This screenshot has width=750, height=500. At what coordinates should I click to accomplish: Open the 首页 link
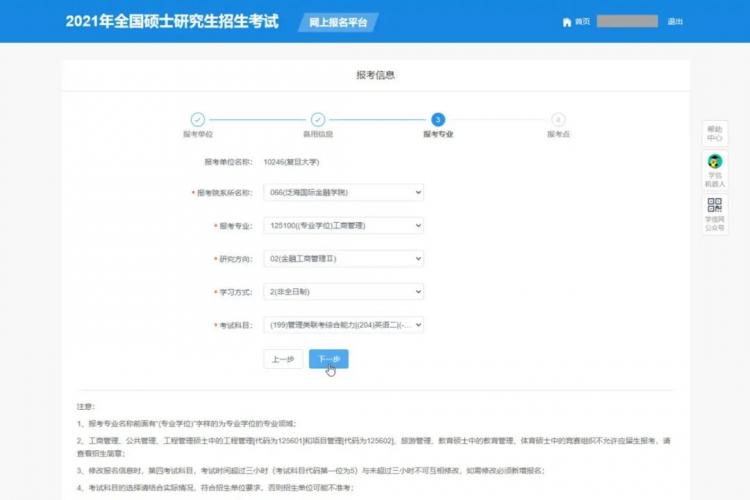coord(582,22)
